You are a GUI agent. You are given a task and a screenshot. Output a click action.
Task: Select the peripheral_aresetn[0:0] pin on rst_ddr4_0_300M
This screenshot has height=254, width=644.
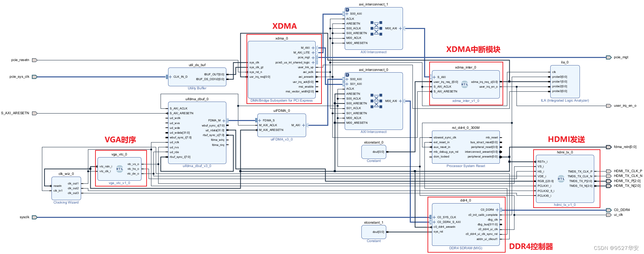tap(482, 157)
